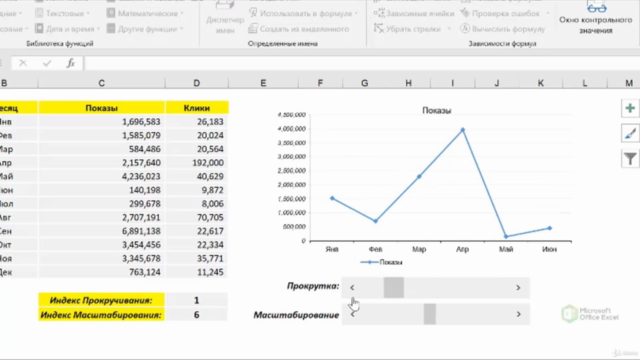Select column C header

[102, 83]
